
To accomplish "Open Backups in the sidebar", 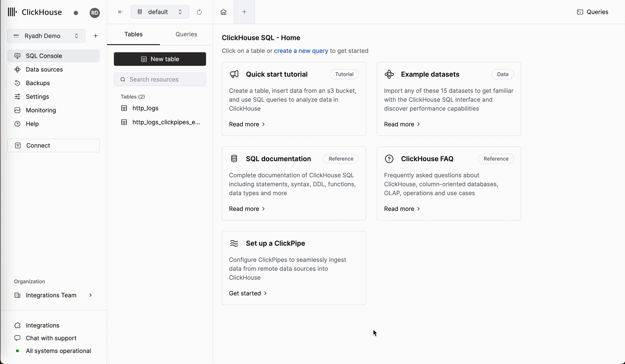I will [x=38, y=83].
